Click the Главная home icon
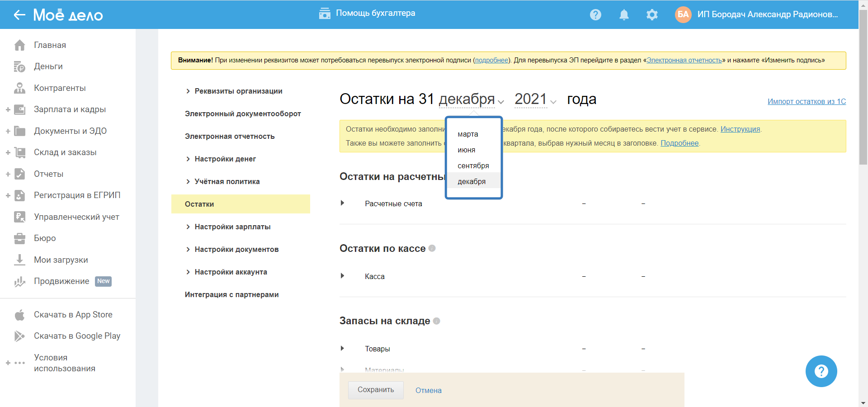This screenshot has width=868, height=407. point(19,45)
